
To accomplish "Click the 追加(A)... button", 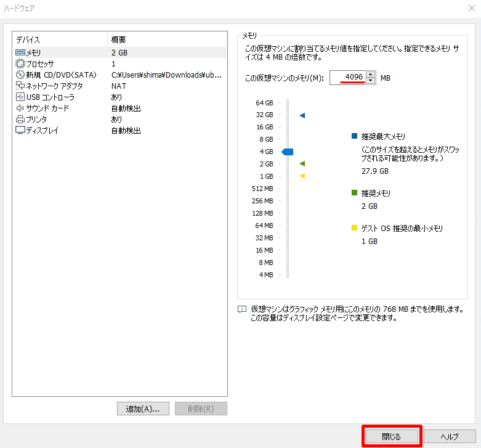I will pyautogui.click(x=143, y=409).
